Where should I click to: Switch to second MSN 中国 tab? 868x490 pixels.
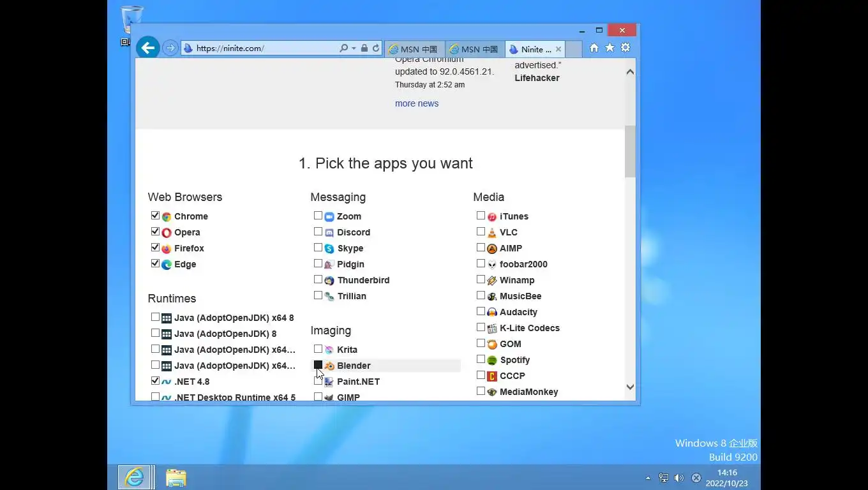click(x=475, y=49)
